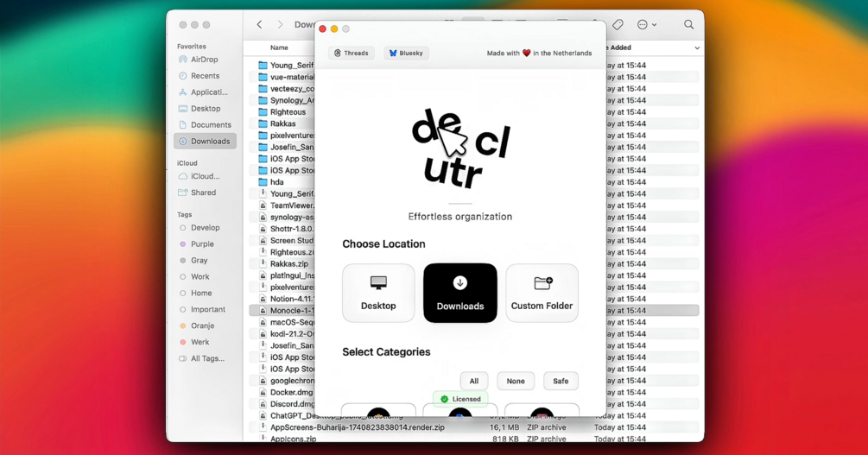Open the Threads link in Declutr
868x455 pixels.
tap(352, 54)
